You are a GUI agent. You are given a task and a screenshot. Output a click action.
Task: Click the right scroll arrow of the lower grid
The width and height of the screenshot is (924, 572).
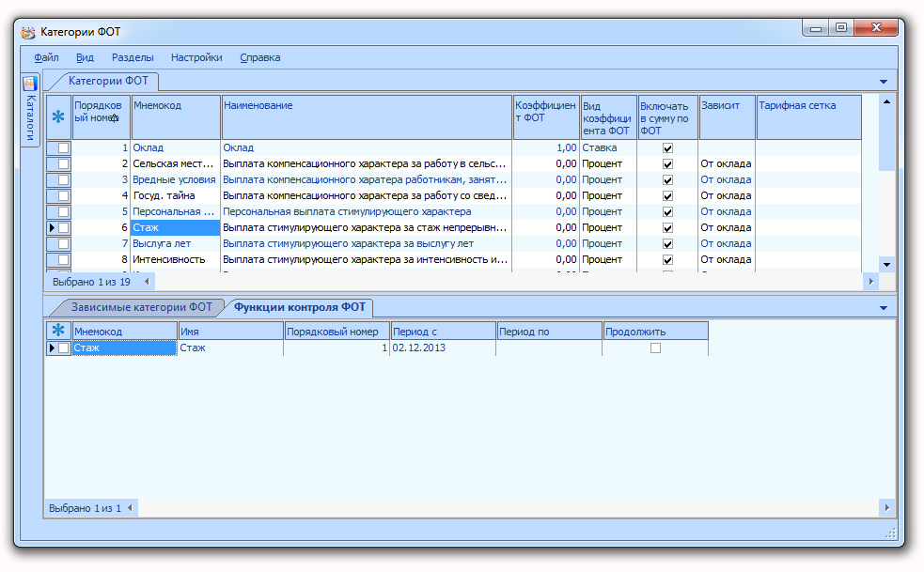[x=887, y=508]
